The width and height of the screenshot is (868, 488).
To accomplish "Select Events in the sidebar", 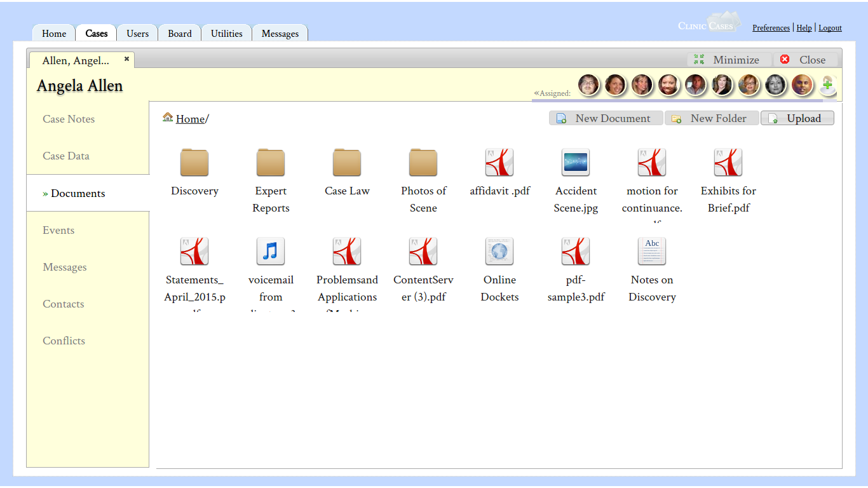I will point(58,230).
